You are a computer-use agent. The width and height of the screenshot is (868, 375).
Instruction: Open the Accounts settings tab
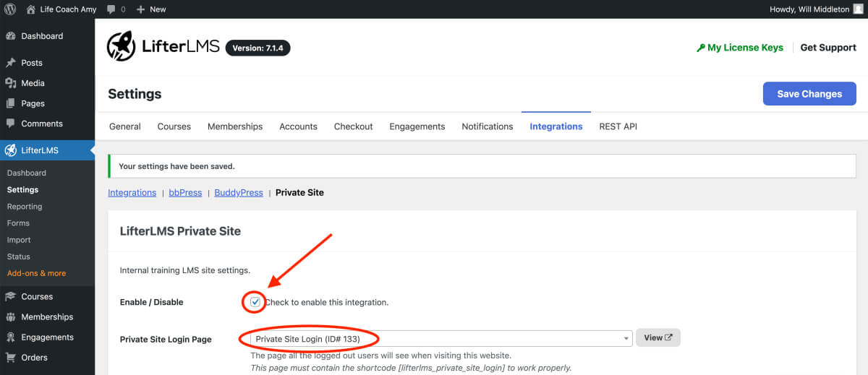click(298, 126)
